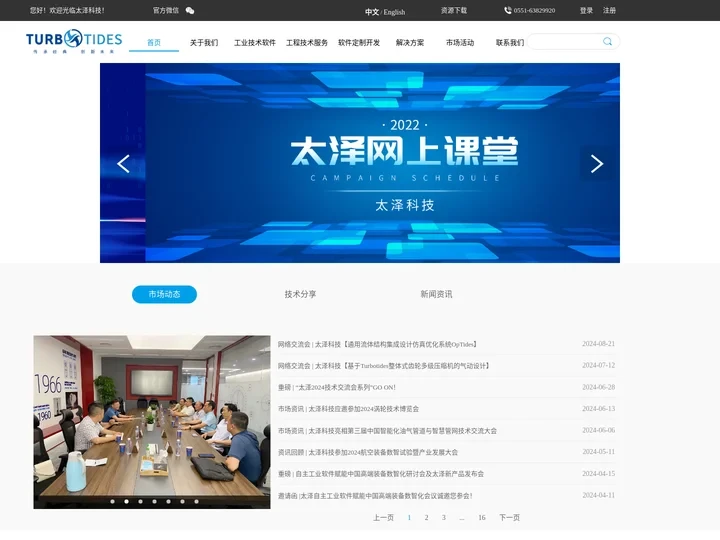Click the WeChat icon in top bar
This screenshot has width=720, height=540.
190,11
